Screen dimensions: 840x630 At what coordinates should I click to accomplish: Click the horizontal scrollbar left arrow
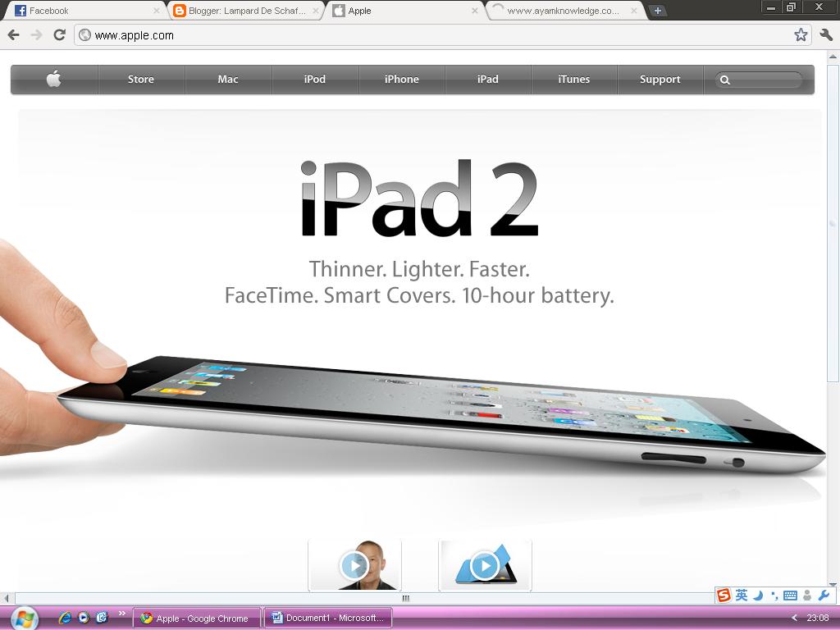coord(6,598)
